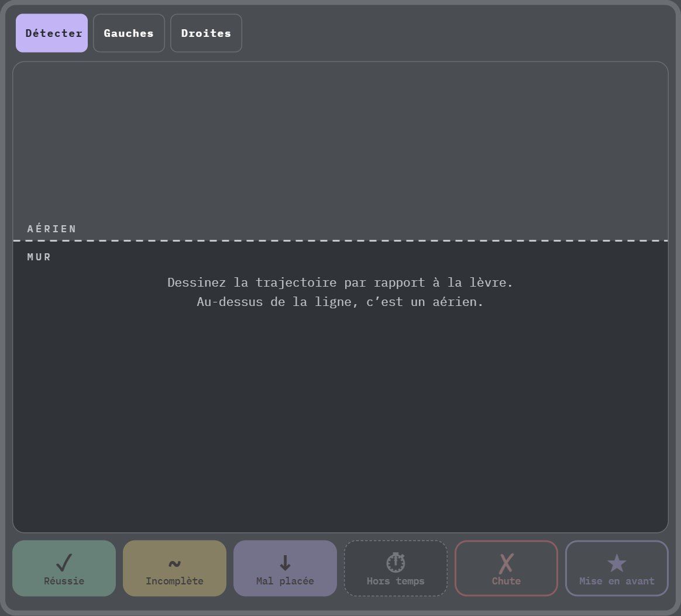681x616 pixels.
Task: Click the AÉRIEN label above the dashed line
Action: pyautogui.click(x=51, y=229)
